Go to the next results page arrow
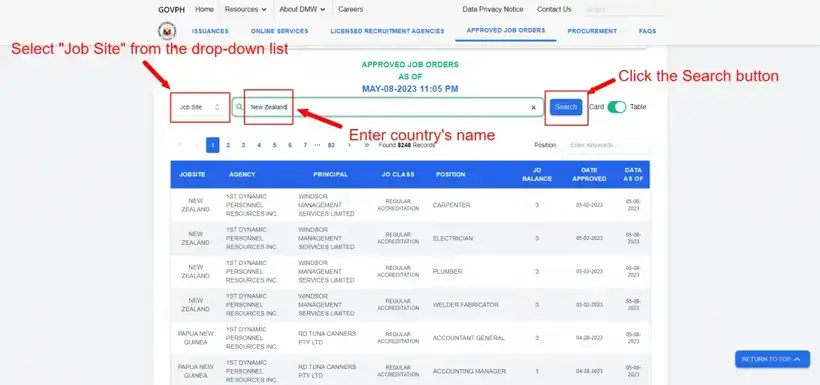Screen dimensions: 820x385 click(349, 145)
